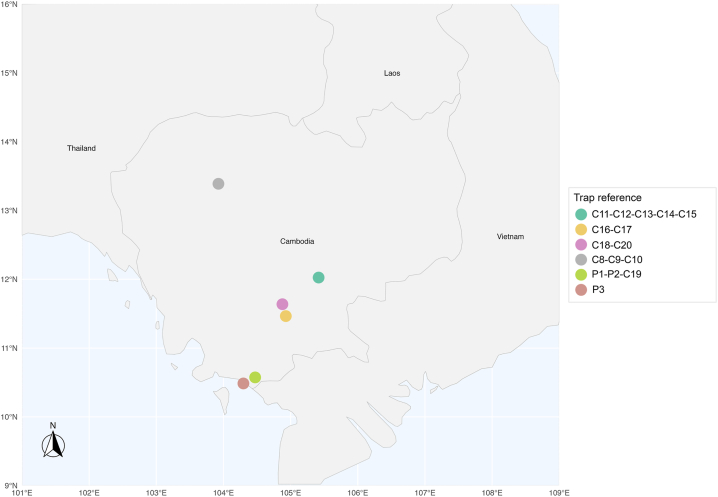This screenshot has width=718, height=497.
Task: Click the Vietnam country label
Action: (x=511, y=237)
